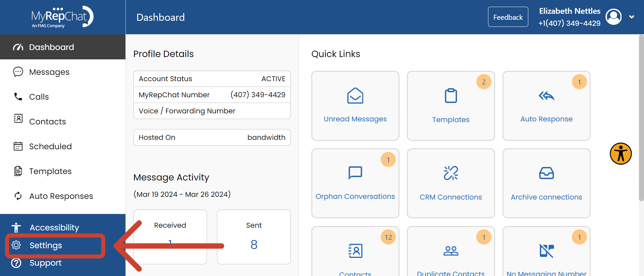The height and width of the screenshot is (276, 644).
Task: Click the Contacts badge showing 12
Action: point(388,237)
